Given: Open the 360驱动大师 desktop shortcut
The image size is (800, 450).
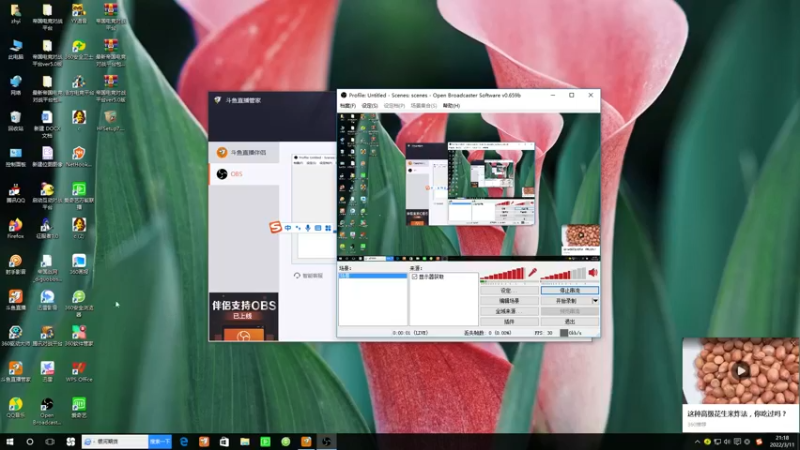Looking at the screenshot, I should (x=15, y=336).
